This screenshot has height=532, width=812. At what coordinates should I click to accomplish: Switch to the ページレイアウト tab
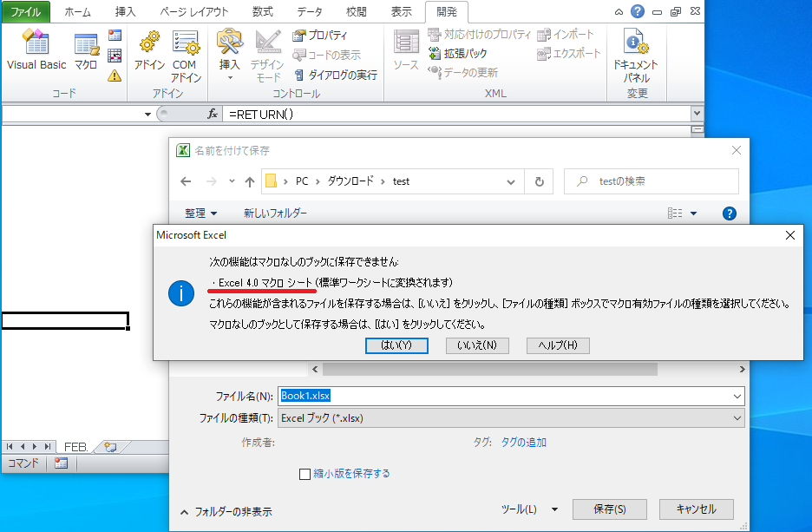(x=194, y=12)
